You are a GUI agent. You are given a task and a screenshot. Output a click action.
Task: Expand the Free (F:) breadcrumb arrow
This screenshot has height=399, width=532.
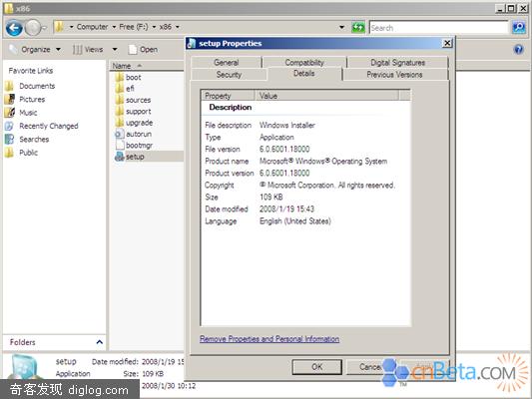point(154,27)
